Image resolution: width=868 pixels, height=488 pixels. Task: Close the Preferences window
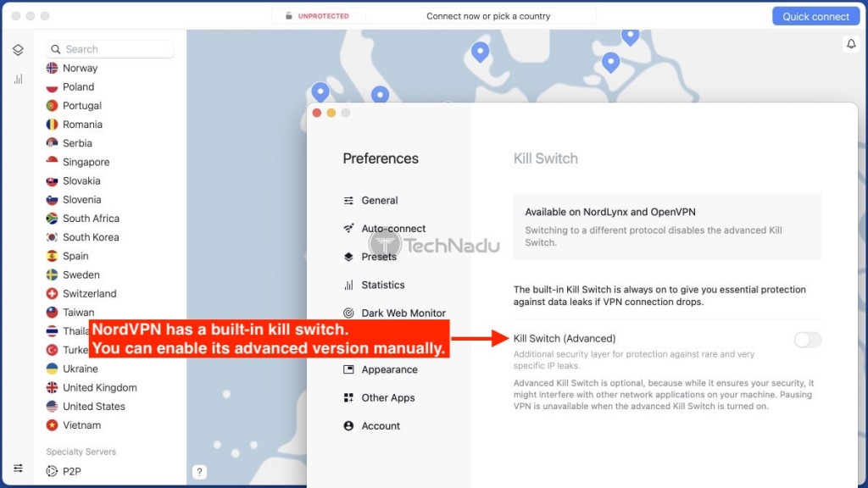317,113
